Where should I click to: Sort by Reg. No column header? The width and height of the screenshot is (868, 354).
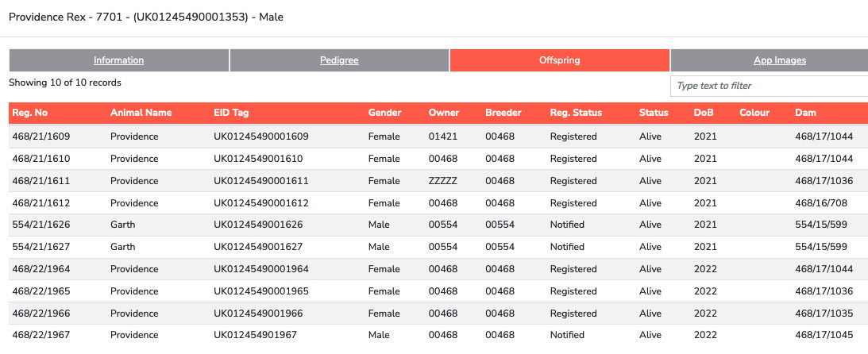[30, 113]
